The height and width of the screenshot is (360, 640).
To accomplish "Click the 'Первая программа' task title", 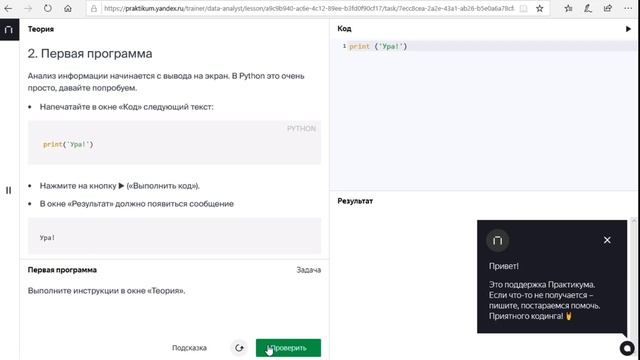I will coord(62,270).
